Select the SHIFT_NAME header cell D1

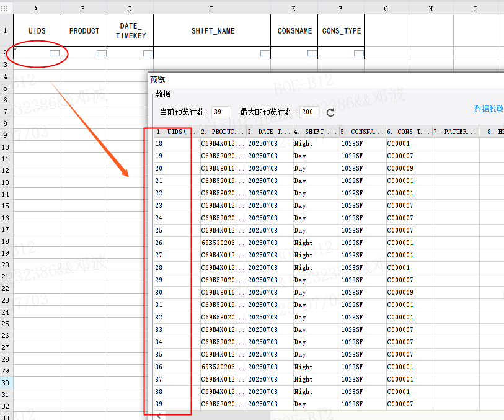click(212, 30)
